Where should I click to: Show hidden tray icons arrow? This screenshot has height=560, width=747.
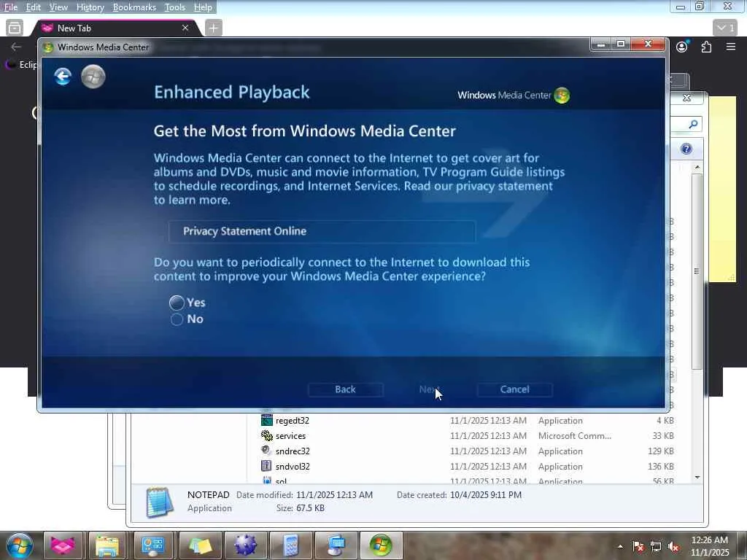pyautogui.click(x=620, y=547)
